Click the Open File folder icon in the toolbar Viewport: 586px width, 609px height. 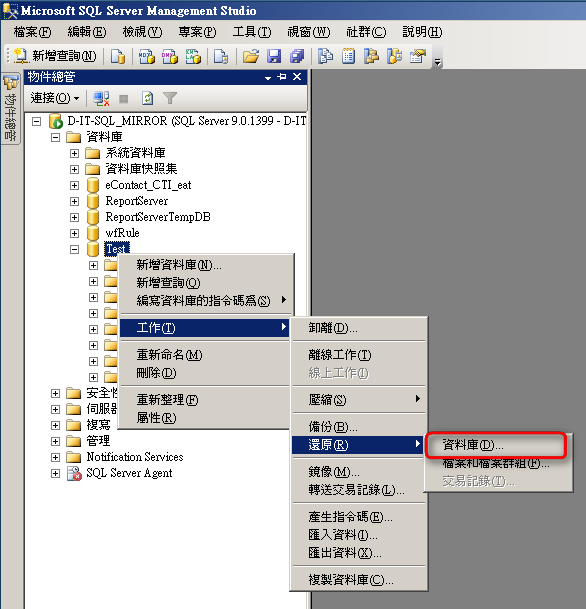point(251,56)
